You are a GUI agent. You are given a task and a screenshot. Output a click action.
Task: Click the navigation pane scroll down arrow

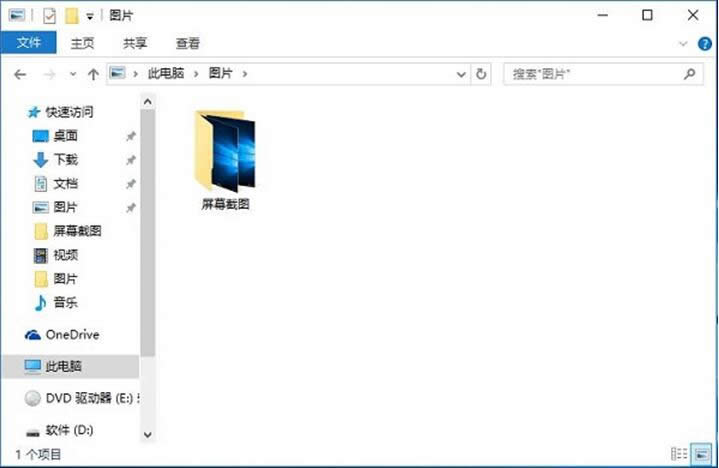(x=148, y=435)
